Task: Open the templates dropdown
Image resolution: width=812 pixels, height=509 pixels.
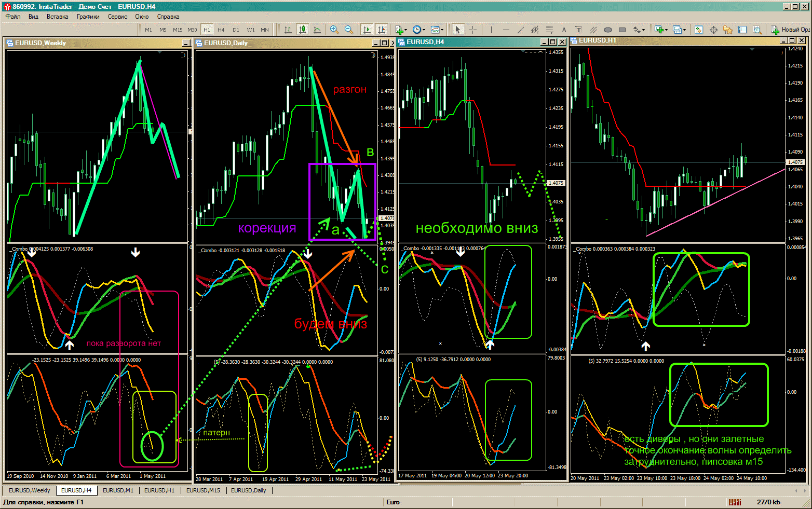Action: coord(437,30)
